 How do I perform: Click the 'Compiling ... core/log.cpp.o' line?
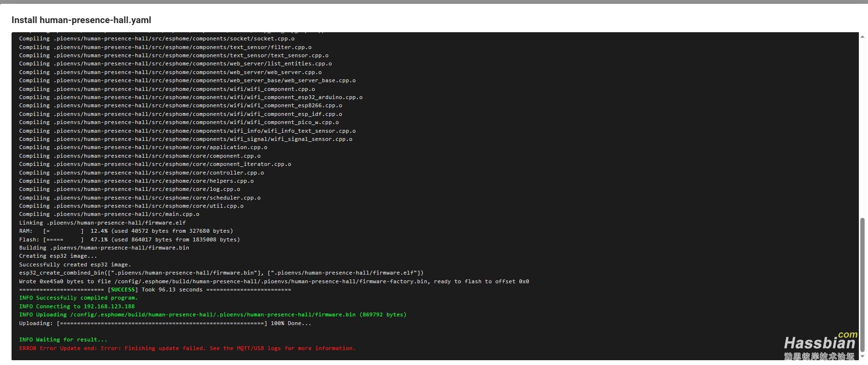point(129,189)
